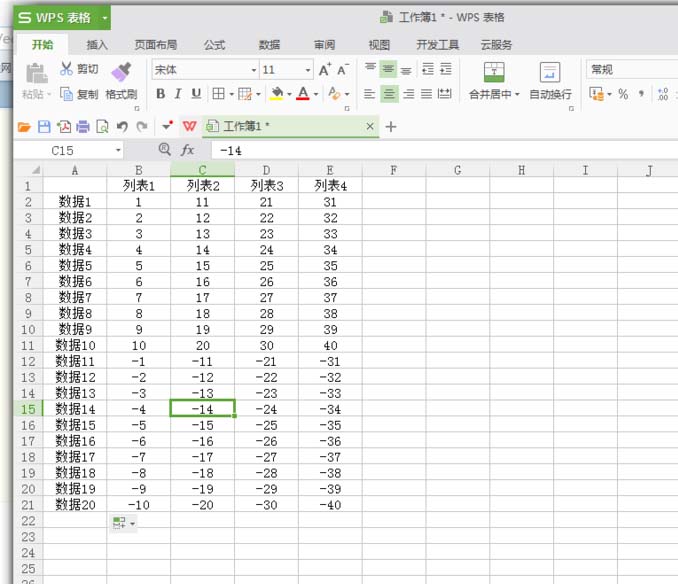The image size is (678, 584).
Task: Click the Export to PDF icon
Action: click(64, 127)
